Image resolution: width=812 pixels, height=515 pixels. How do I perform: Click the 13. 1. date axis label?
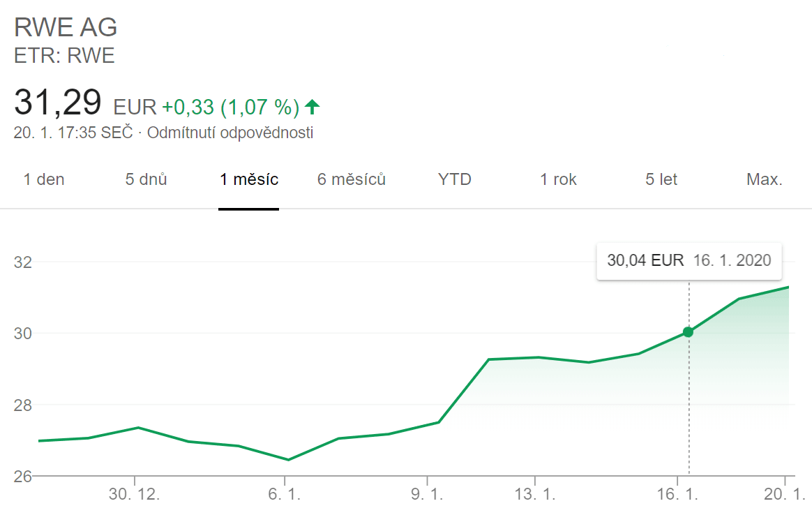point(534,495)
